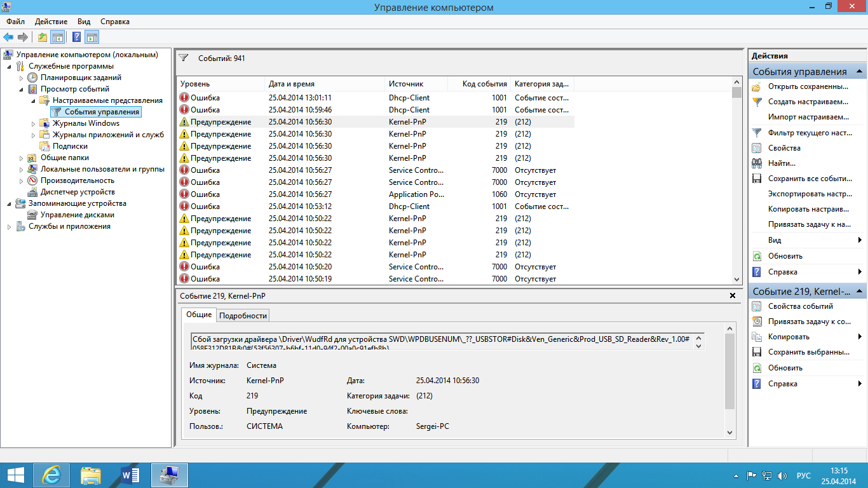Click Импорт настраиваем... action
The width and height of the screenshot is (868, 488).
[808, 117]
